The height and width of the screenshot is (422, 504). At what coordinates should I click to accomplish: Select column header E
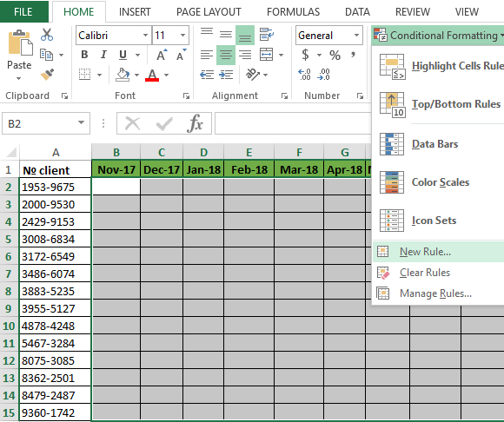[249, 152]
